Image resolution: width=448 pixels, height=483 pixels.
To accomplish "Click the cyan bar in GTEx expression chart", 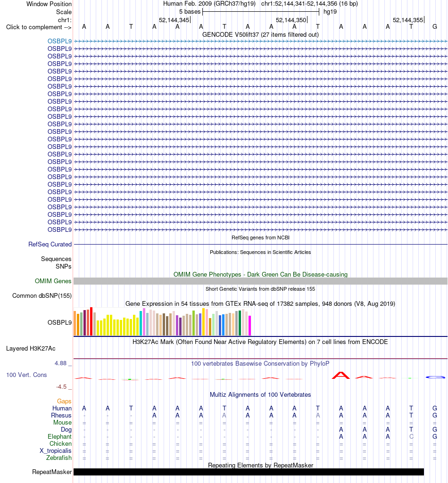I will pos(141,323).
